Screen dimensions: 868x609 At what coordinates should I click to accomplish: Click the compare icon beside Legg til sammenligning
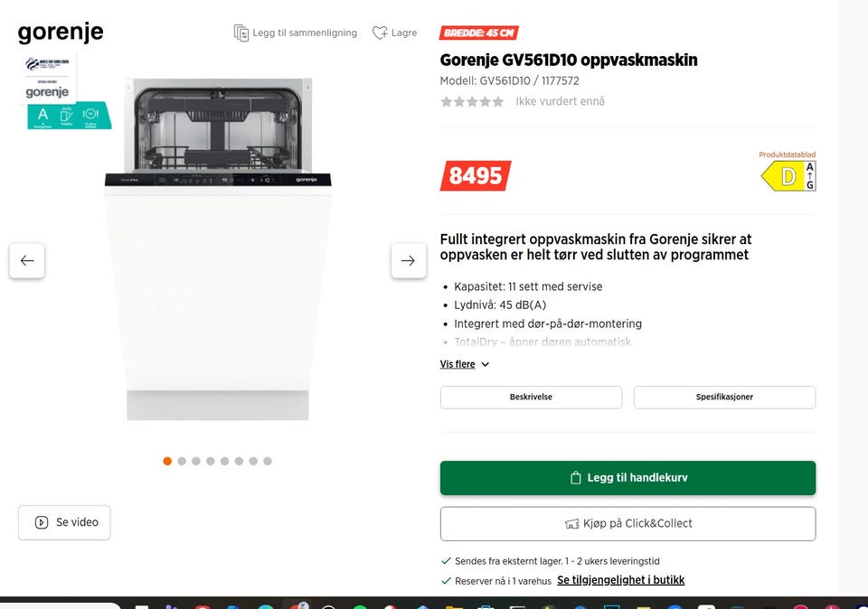coord(241,33)
